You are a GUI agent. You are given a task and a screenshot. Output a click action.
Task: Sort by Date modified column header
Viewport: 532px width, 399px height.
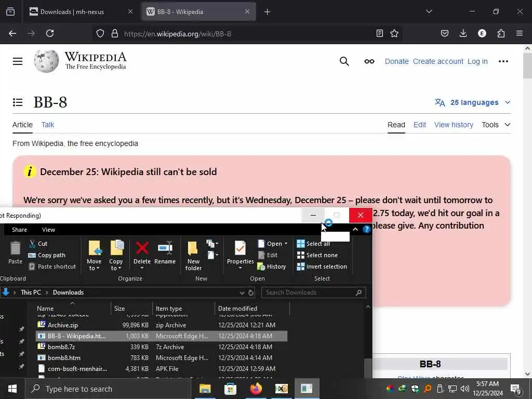pos(252,309)
